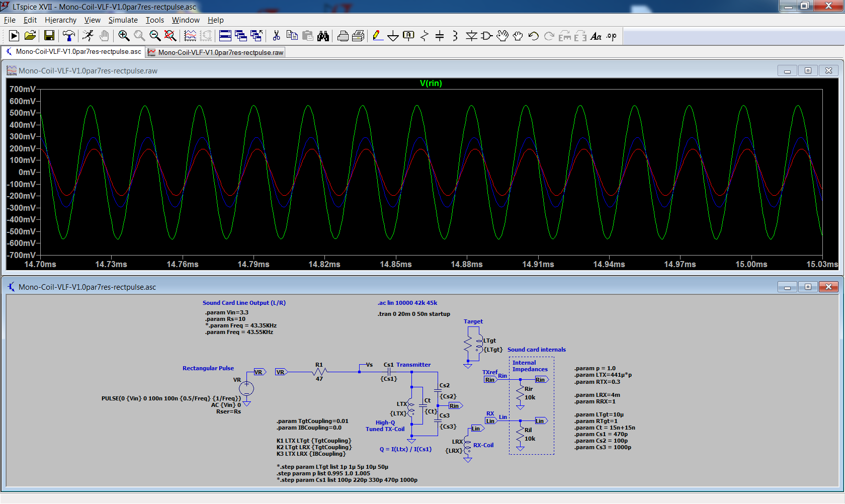The width and height of the screenshot is (845, 504).
Task: Open the Find tool with the binoculars icon
Action: click(x=323, y=36)
